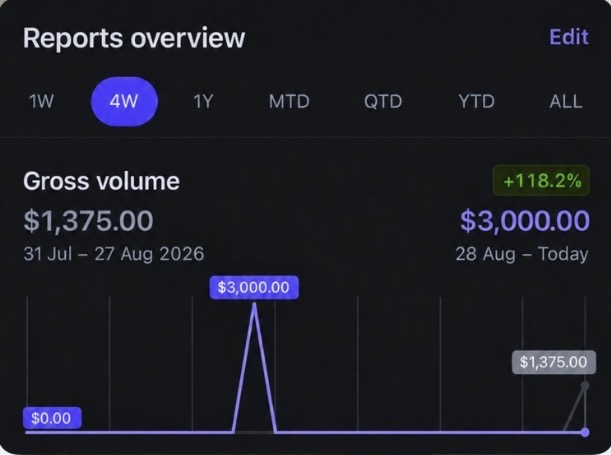Viewport: 611px width, 455px height.
Task: Select the 4W time range tab
Action: coord(124,102)
